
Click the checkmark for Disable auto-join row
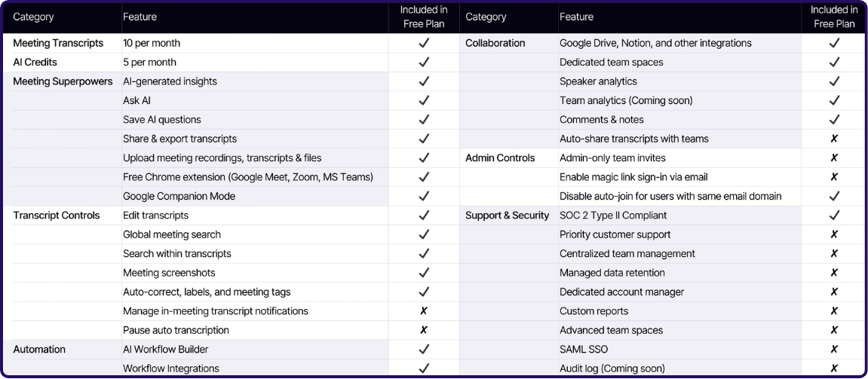[x=834, y=197]
